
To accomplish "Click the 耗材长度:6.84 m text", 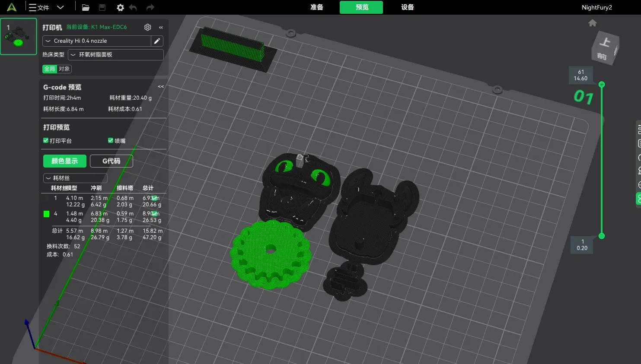I will [x=64, y=109].
